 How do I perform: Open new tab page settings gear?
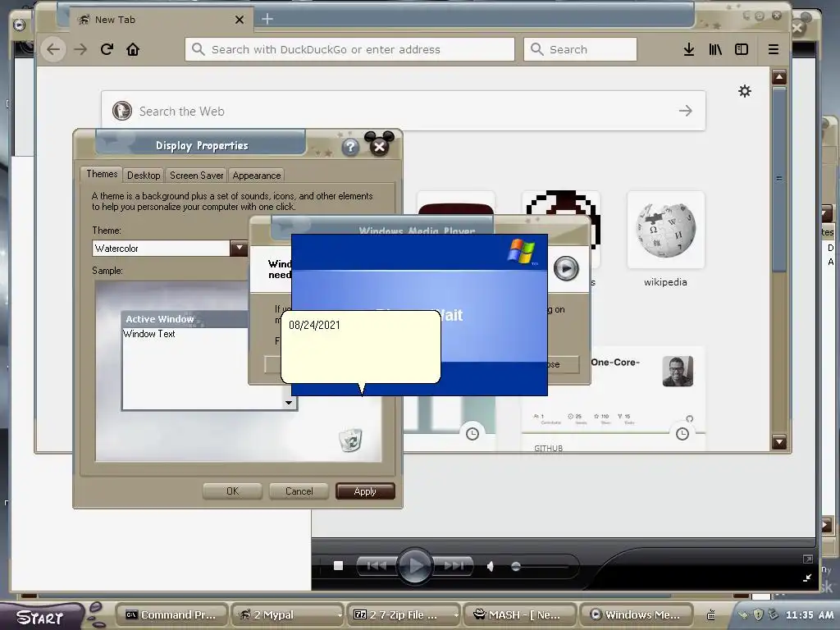point(745,91)
